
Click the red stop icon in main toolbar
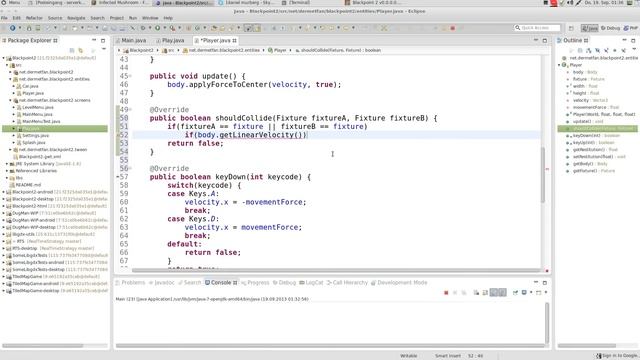(x=453, y=28)
